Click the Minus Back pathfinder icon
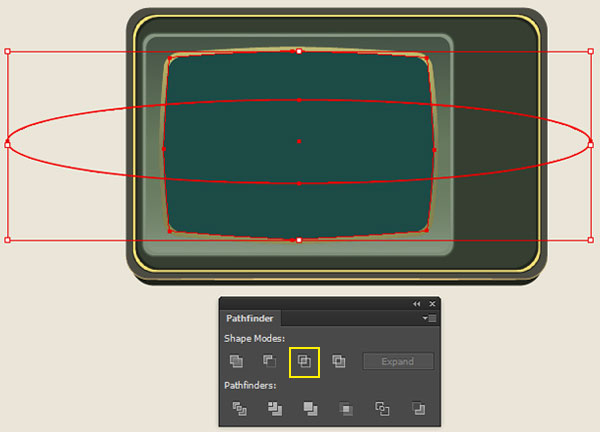 click(418, 409)
